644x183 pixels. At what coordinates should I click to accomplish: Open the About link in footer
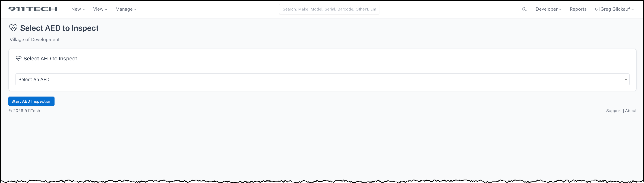pos(630,110)
